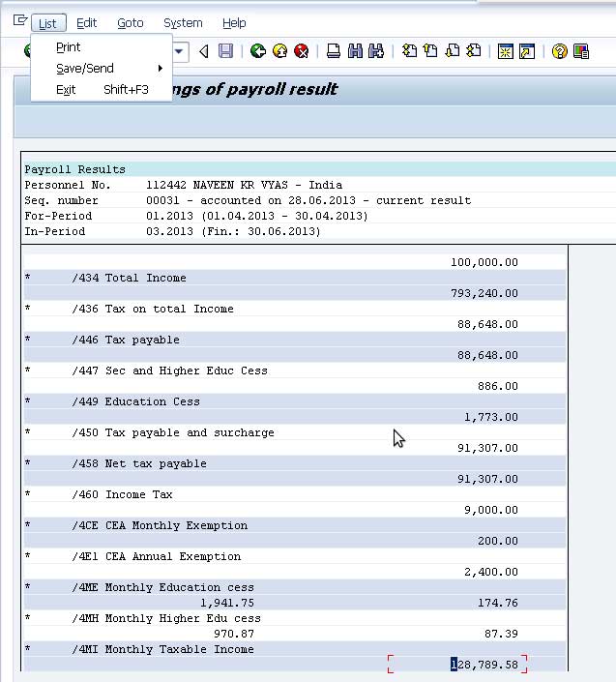616x682 pixels.
Task: Click the 1,773.00 amount
Action: click(x=491, y=417)
